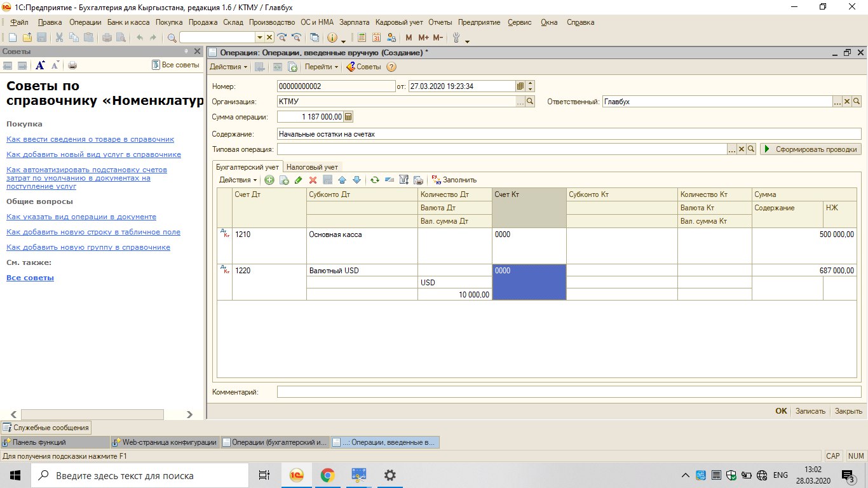This screenshot has width=868, height=488.
Task: Copy the current row in the table toolbar
Action: (284, 180)
